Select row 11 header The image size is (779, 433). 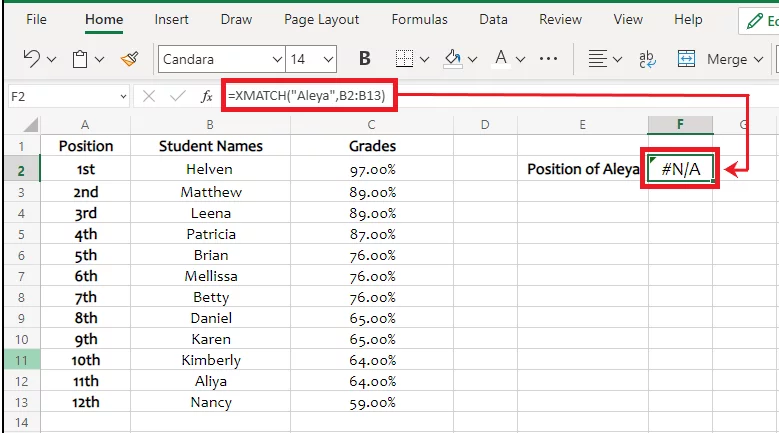22,360
